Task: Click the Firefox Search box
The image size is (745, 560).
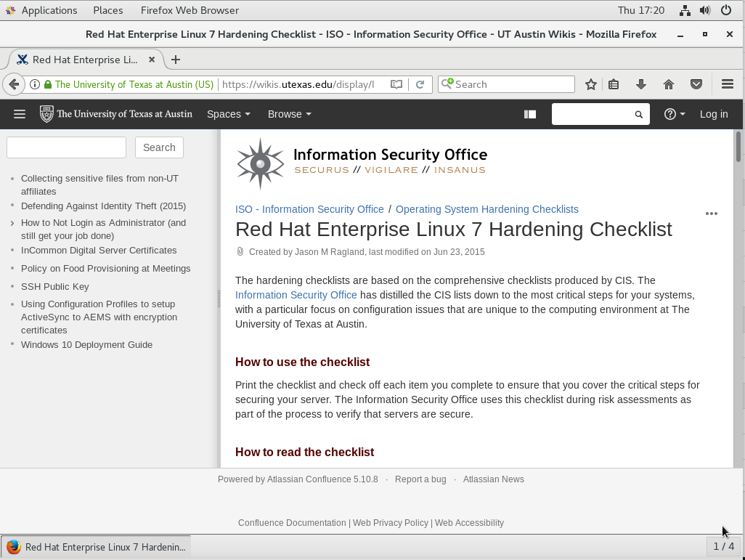Action: click(x=507, y=85)
